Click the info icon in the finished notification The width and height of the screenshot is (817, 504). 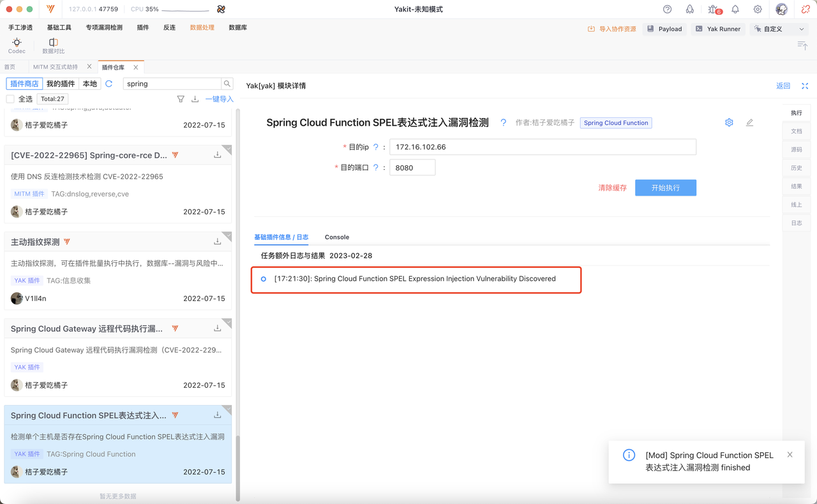[x=629, y=456]
